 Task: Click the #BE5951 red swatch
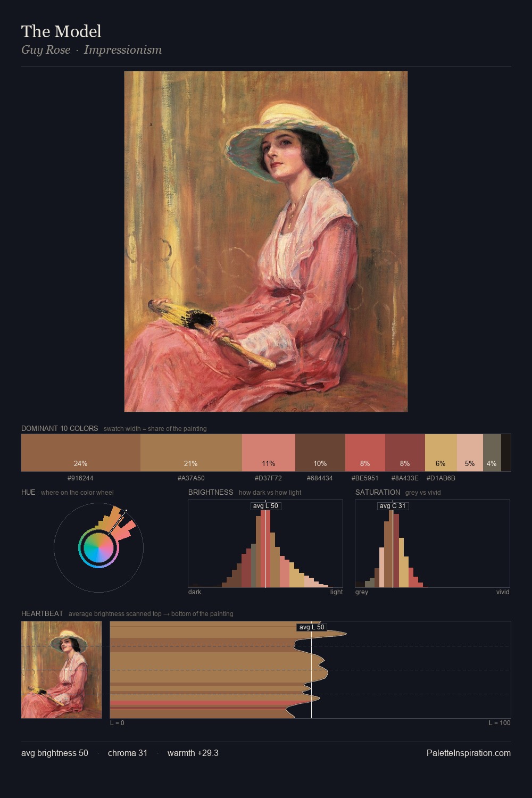365,453
